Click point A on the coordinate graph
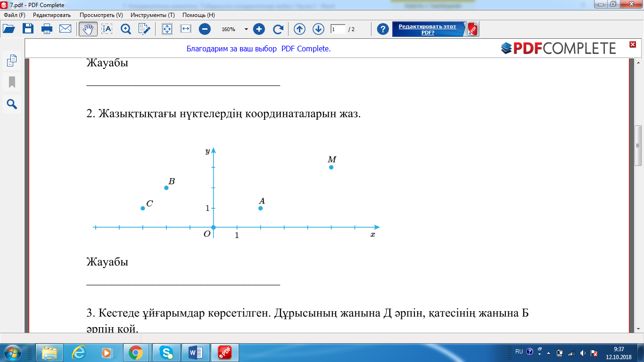Image resolution: width=644 pixels, height=362 pixels. 261,208
